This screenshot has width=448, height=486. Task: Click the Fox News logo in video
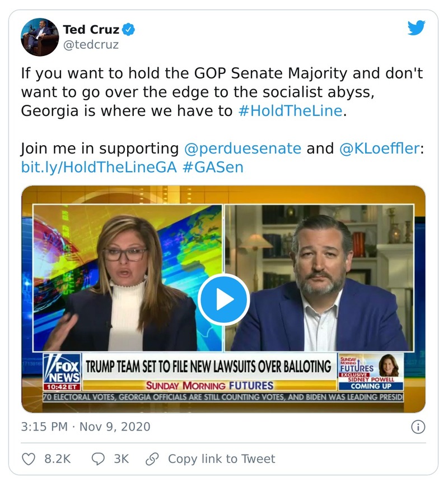pyautogui.click(x=63, y=370)
